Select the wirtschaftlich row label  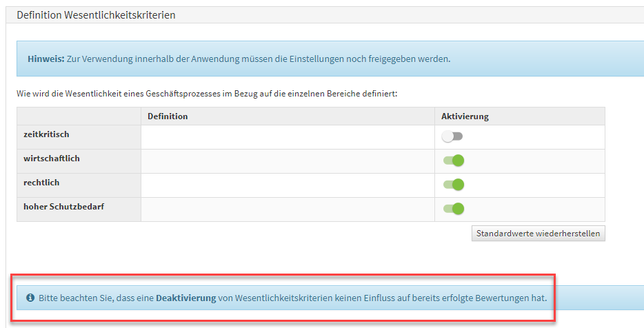click(52, 158)
